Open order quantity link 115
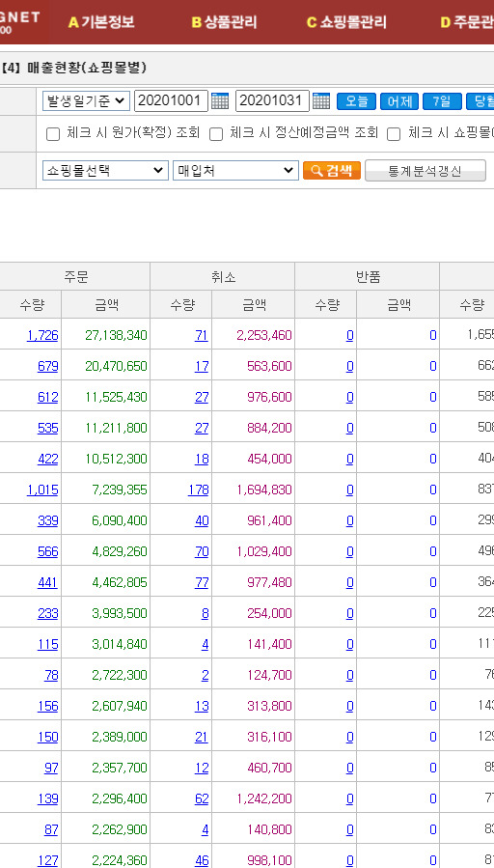494x868 pixels. [48, 645]
